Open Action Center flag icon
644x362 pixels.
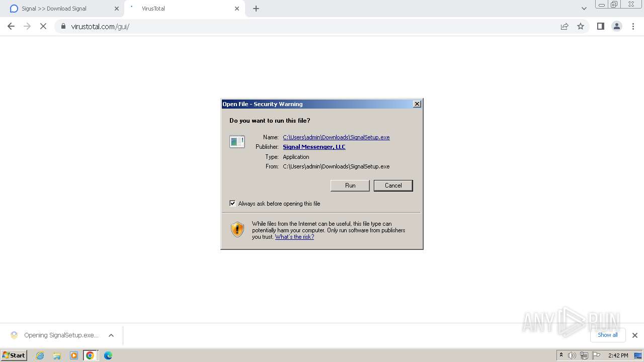pyautogui.click(x=596, y=355)
